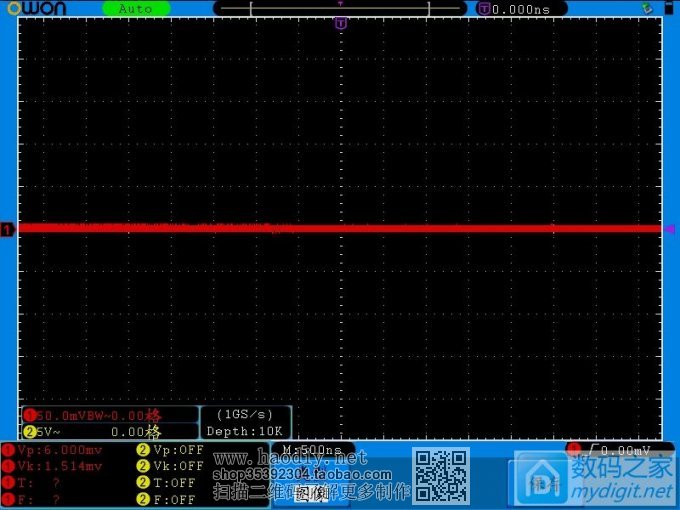Click the 1GS/s sample rate readout
Image resolution: width=680 pixels, height=510 pixels.
click(x=245, y=414)
